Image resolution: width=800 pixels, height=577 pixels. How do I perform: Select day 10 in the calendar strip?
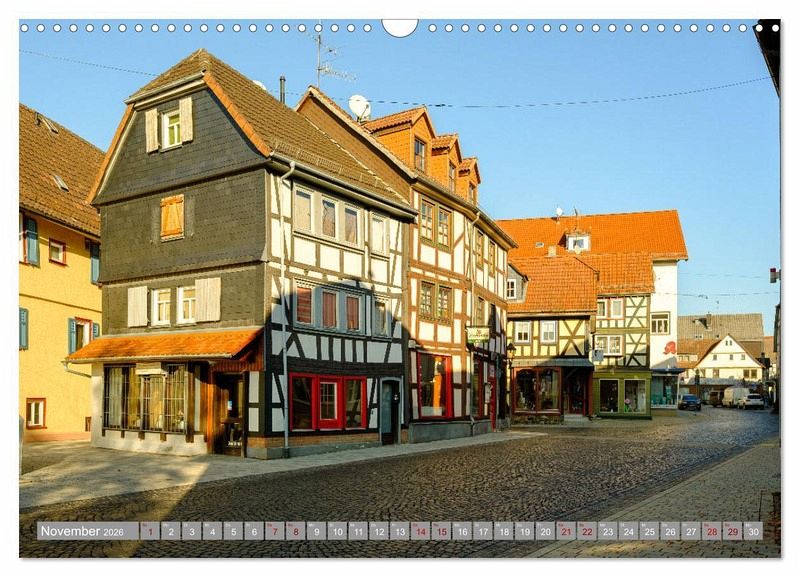pos(337,531)
